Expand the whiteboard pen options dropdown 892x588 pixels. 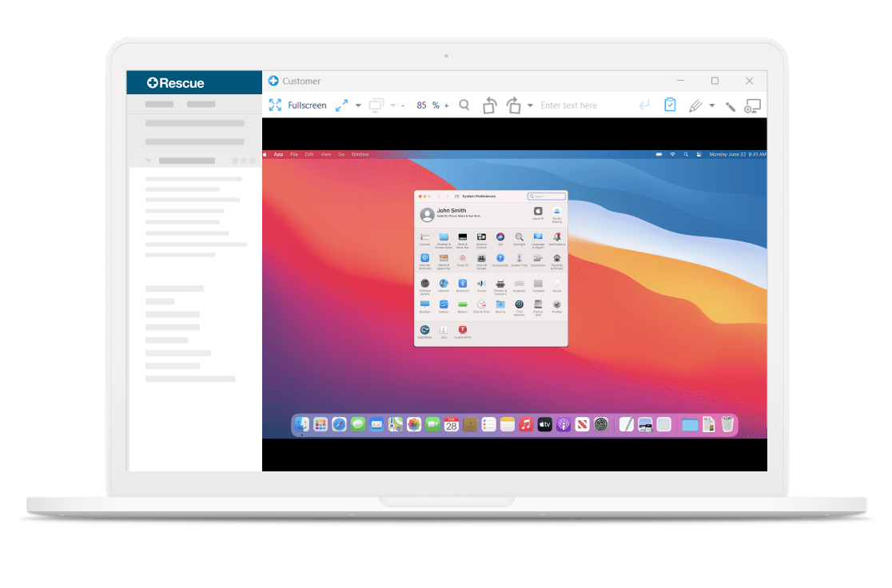tap(711, 105)
